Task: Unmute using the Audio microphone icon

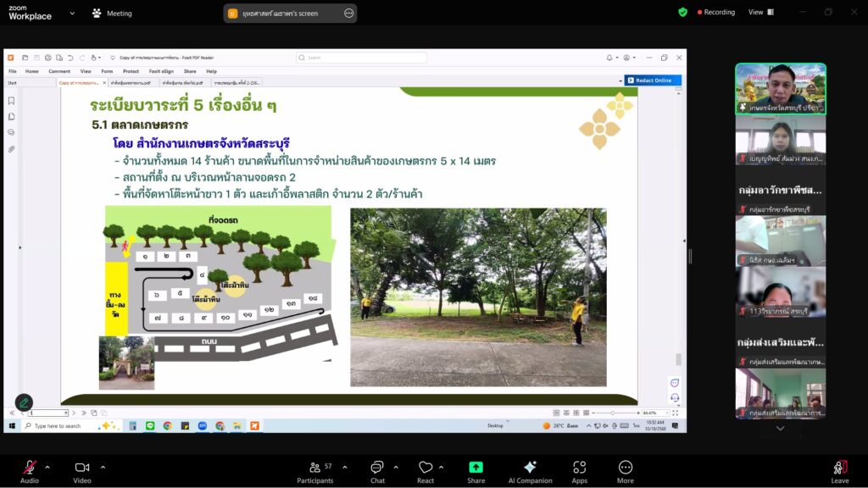Action: pyautogui.click(x=29, y=467)
